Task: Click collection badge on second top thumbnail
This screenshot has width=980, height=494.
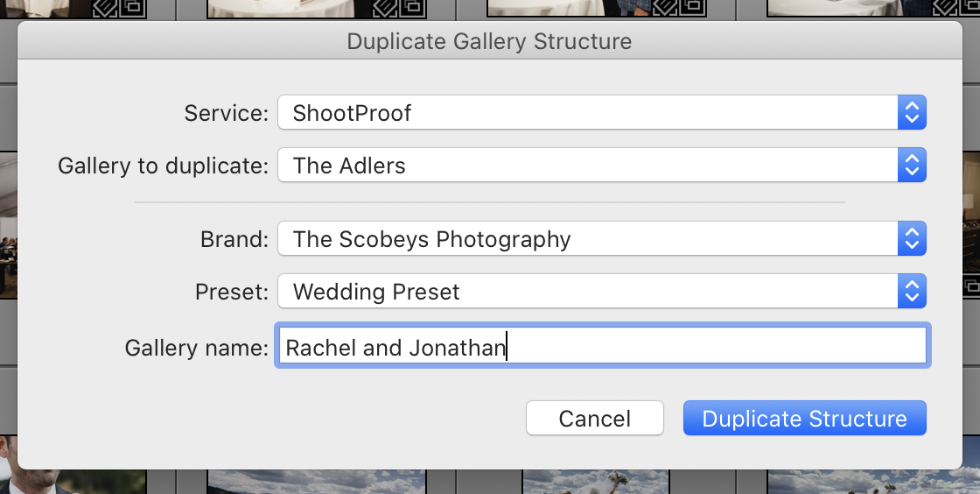Action: pos(413,8)
